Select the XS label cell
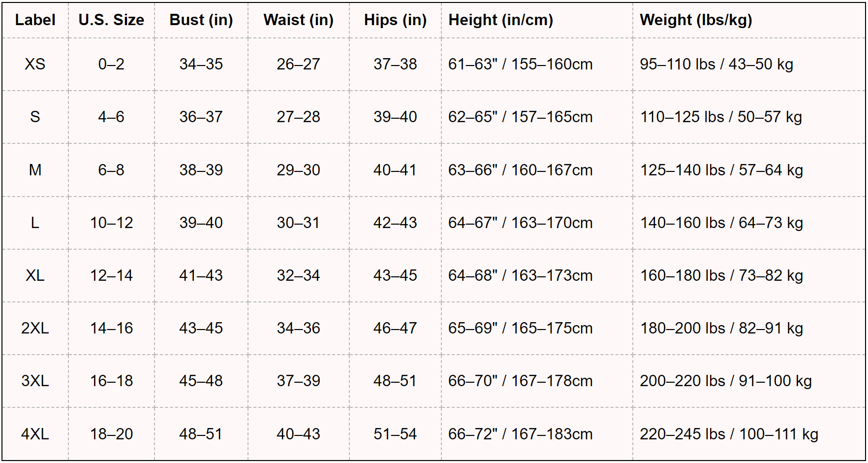This screenshot has width=868, height=463. pos(35,64)
